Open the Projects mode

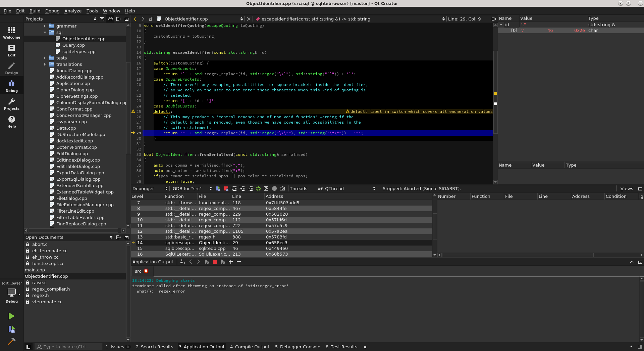pos(11,104)
